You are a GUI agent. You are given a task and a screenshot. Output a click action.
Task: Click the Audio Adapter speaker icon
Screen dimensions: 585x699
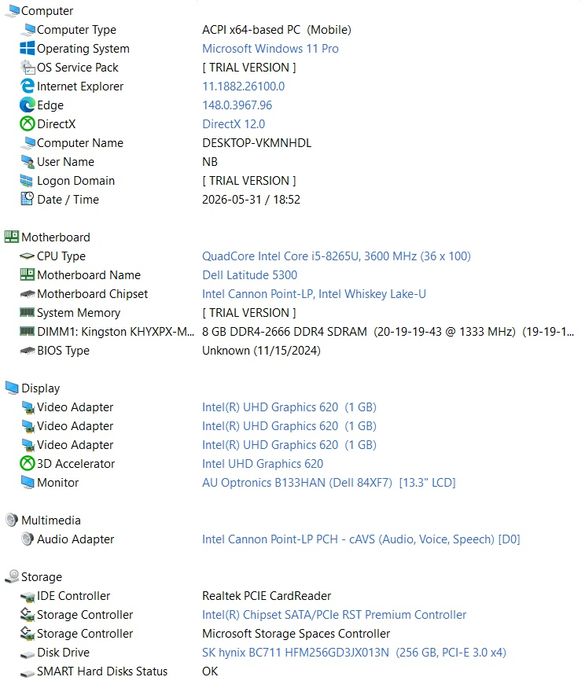coord(27,539)
